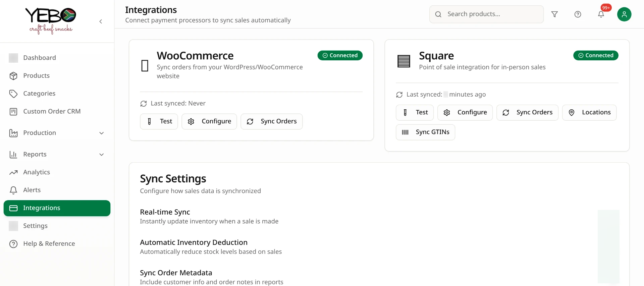Open Help & Reference in the sidebar
The width and height of the screenshot is (644, 286).
tap(57, 244)
